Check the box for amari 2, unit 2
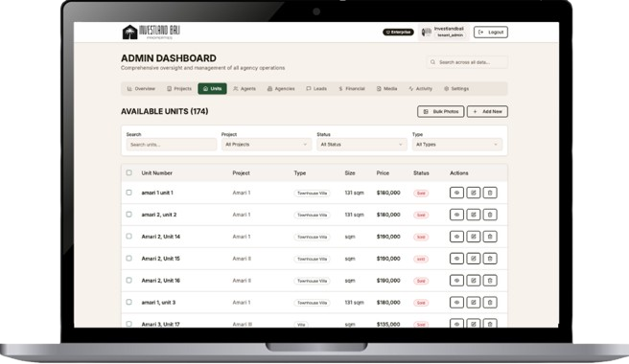The height and width of the screenshot is (364, 629). (128, 215)
